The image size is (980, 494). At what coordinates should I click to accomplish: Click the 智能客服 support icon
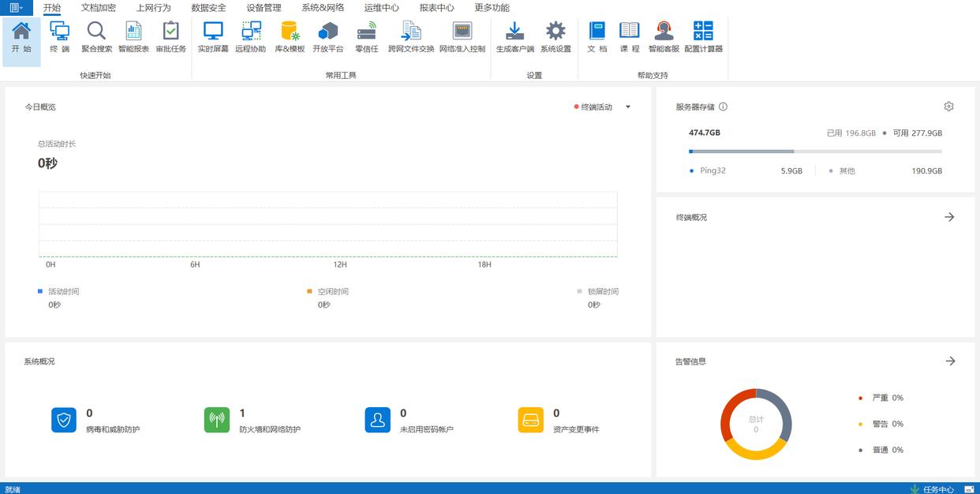tap(664, 37)
